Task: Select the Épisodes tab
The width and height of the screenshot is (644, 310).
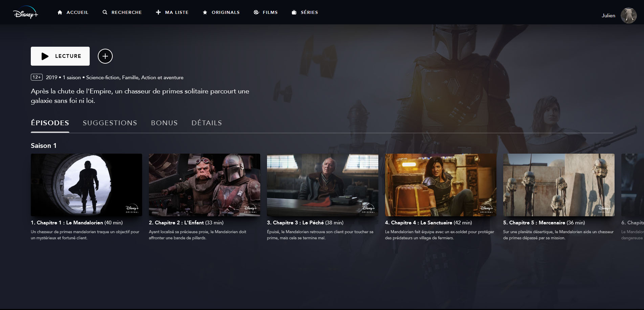Action: (x=50, y=123)
